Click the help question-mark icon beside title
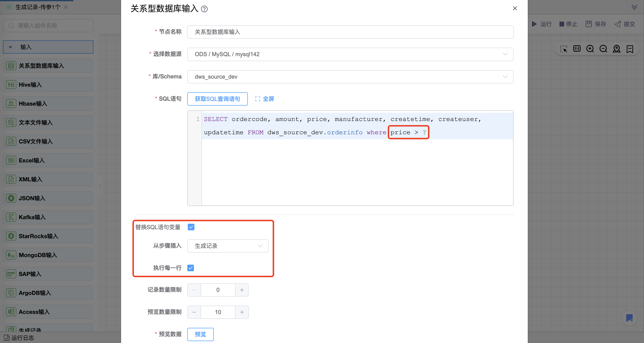Image resolution: width=644 pixels, height=343 pixels. tap(204, 9)
